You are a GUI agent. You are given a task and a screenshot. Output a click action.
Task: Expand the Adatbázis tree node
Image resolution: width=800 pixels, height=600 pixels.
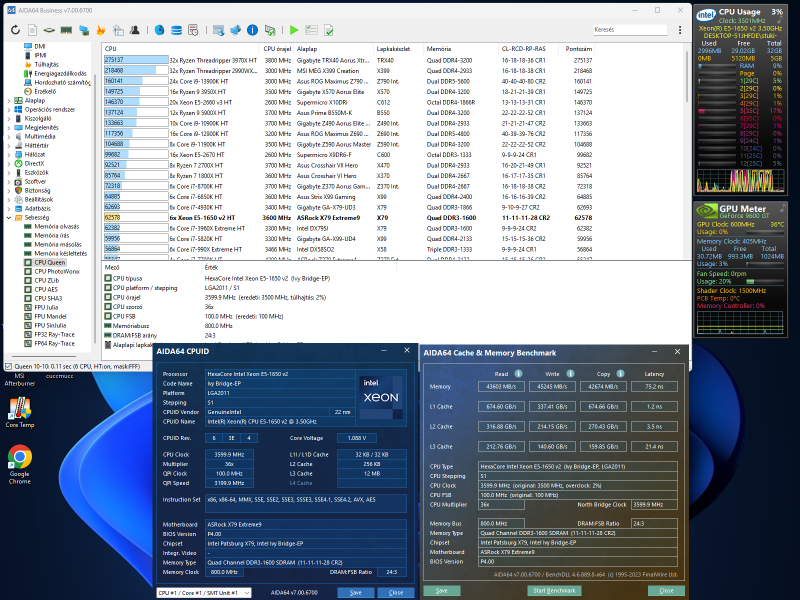9,208
